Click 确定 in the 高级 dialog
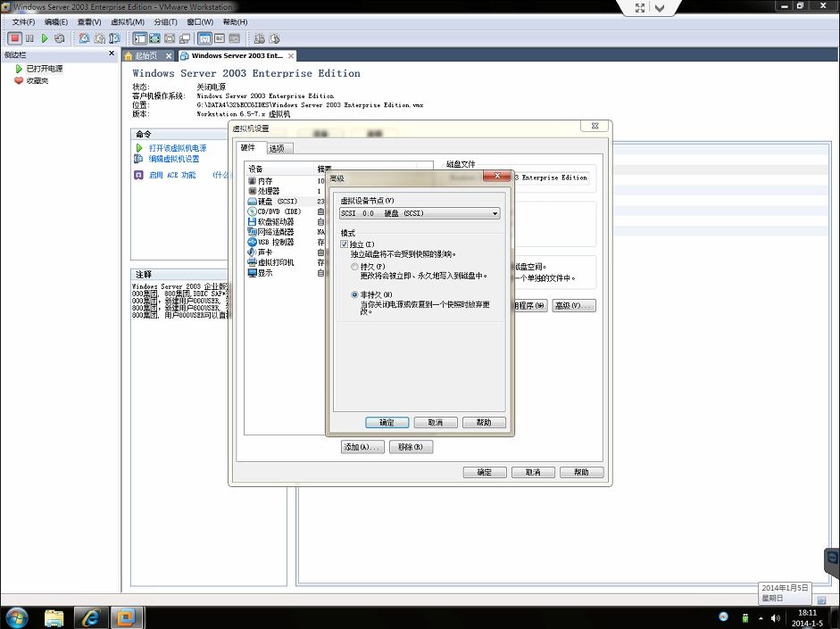 tap(387, 423)
